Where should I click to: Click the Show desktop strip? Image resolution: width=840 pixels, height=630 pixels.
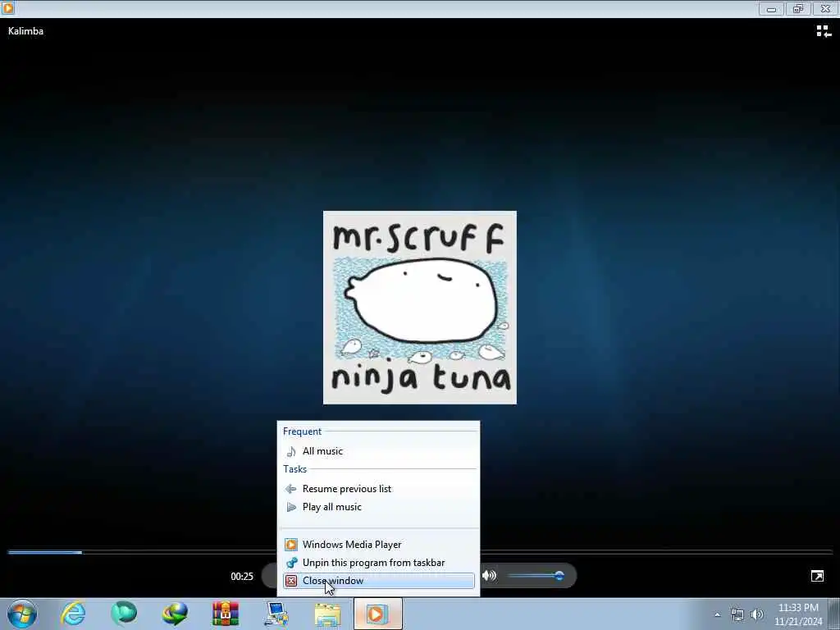834,614
